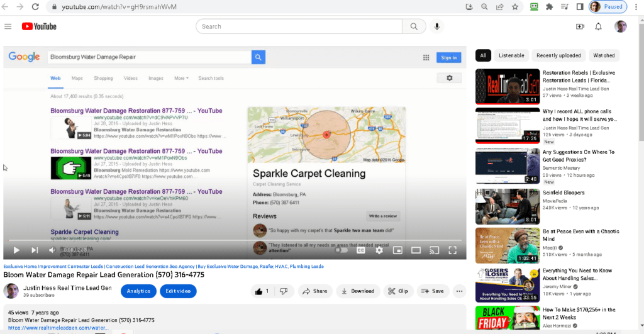
Task: Open browser zoom magnifier icon
Action: 485,6
